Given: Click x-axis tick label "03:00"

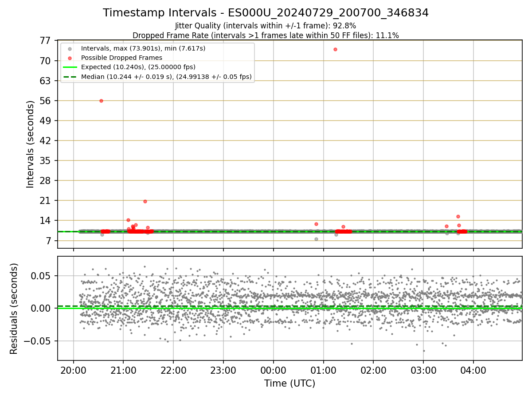Looking at the screenshot, I should [x=423, y=370].
